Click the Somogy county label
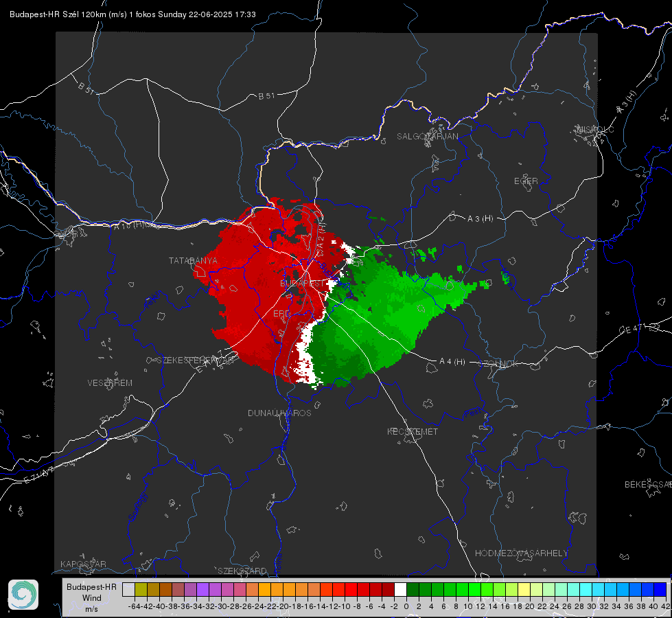672x618 pixels. coord(137,507)
